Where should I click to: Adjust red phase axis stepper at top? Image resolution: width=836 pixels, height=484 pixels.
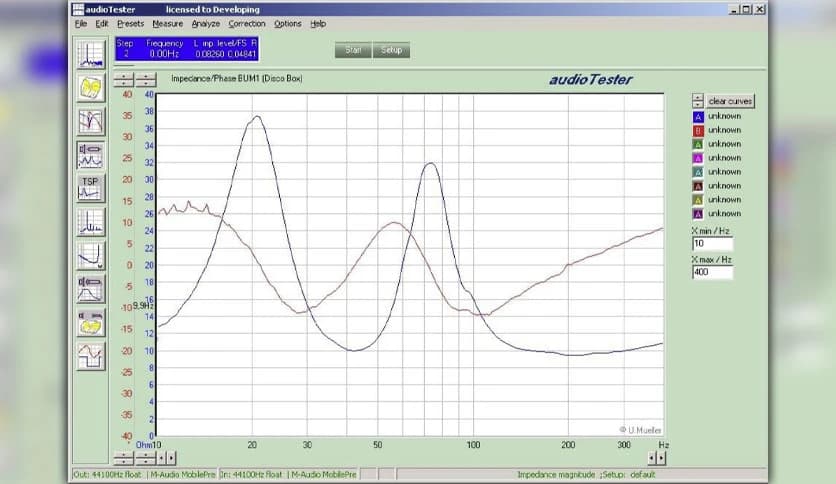[x=124, y=80]
